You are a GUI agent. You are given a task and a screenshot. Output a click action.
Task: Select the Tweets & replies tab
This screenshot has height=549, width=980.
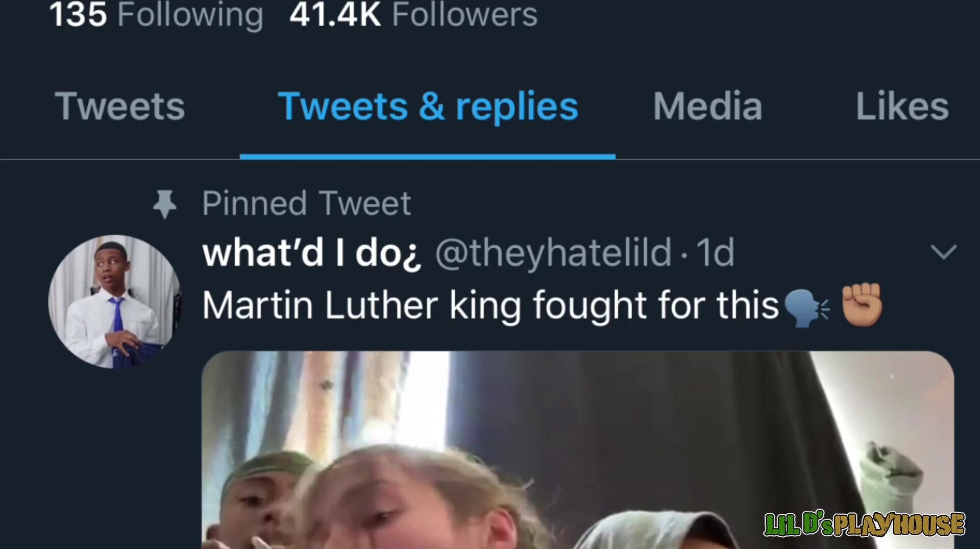click(x=428, y=106)
